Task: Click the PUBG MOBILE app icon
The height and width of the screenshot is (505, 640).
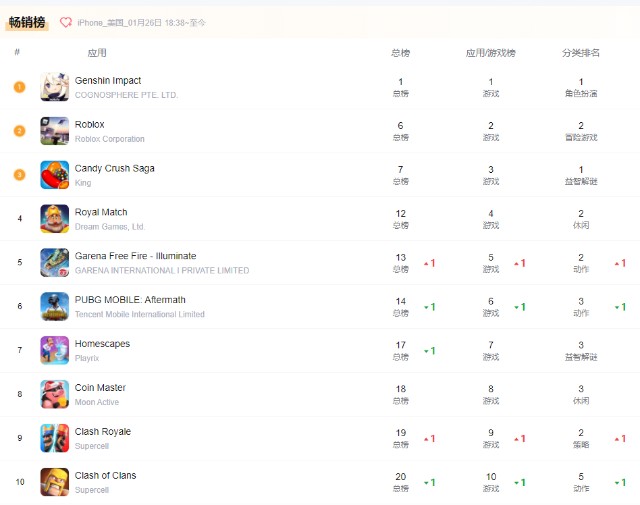Action: [x=54, y=306]
